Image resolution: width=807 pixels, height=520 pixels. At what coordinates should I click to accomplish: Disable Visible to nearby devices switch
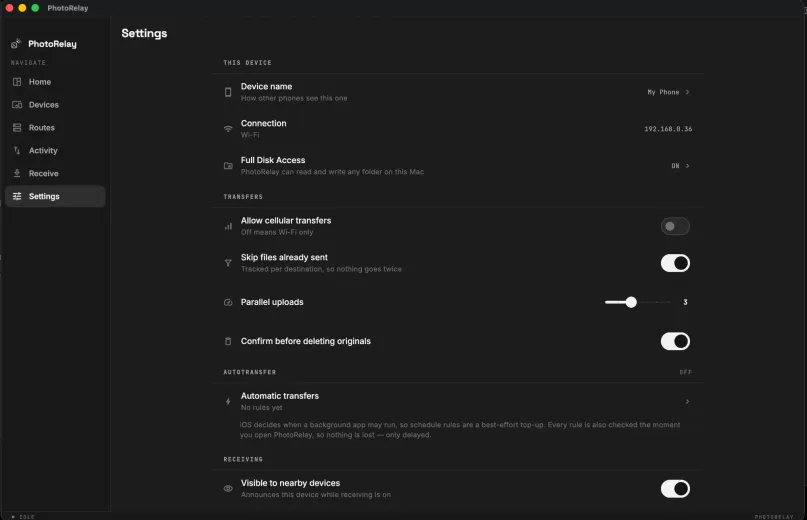coord(675,489)
